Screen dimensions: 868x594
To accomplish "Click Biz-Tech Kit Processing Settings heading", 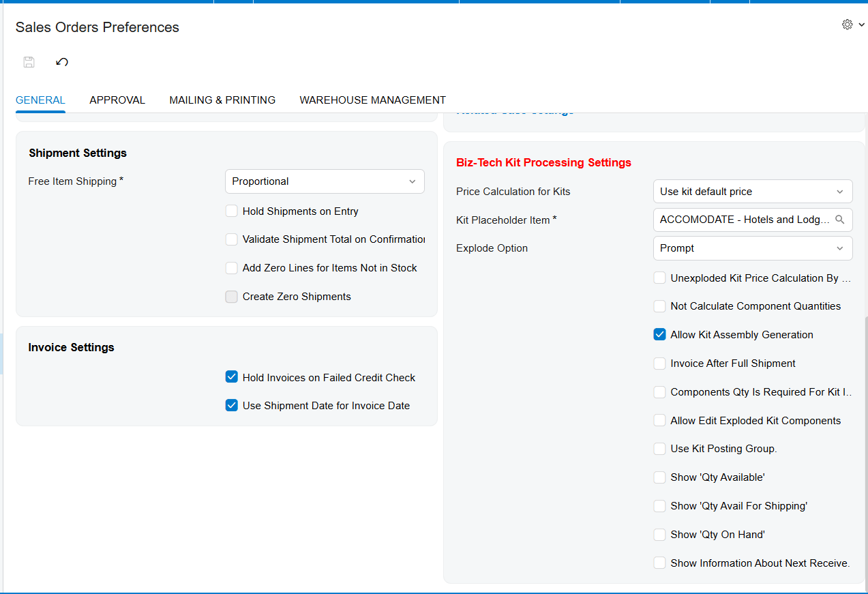I will coord(543,162).
